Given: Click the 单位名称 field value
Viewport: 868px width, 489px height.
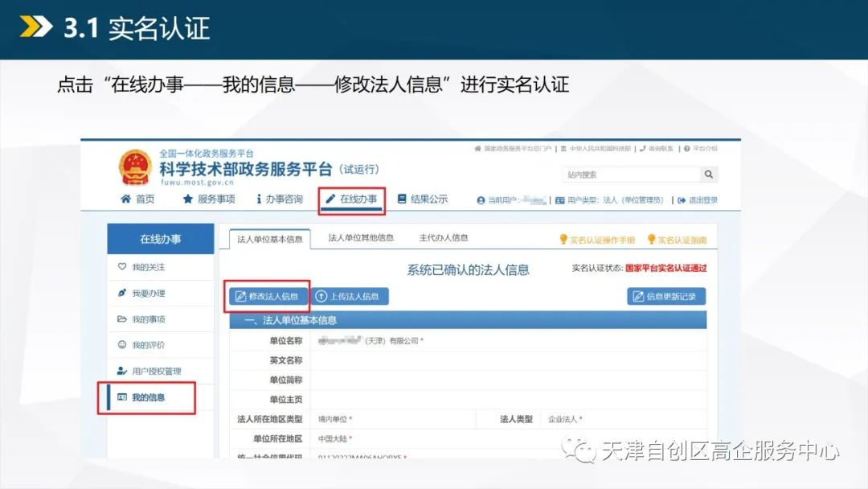Looking at the screenshot, I should coord(369,340).
